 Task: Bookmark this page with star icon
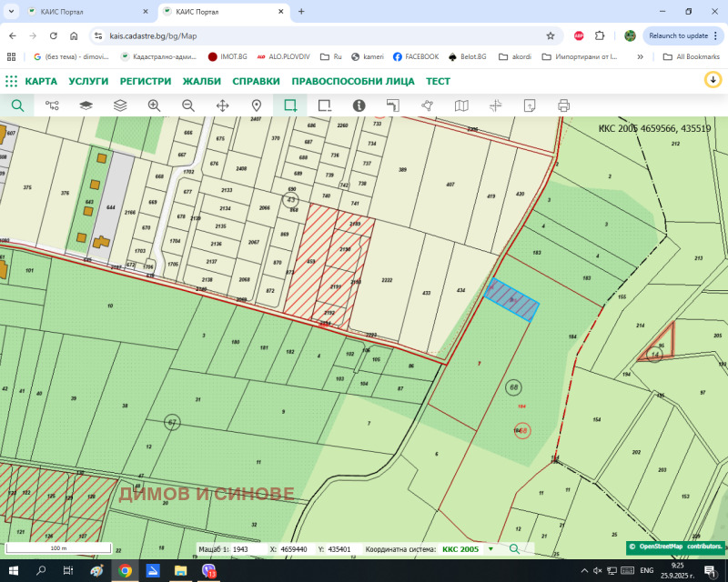(x=551, y=35)
